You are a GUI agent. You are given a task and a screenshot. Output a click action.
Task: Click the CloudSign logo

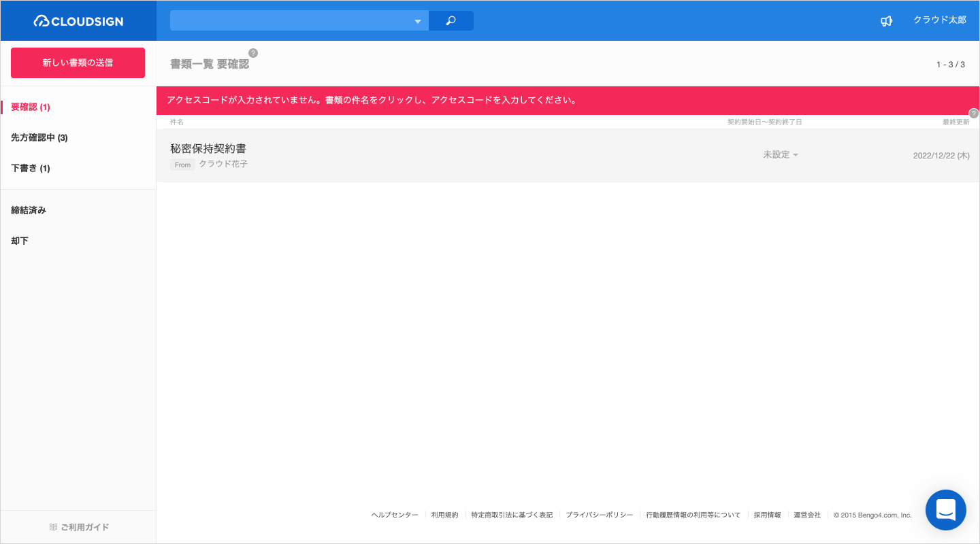click(x=78, y=21)
